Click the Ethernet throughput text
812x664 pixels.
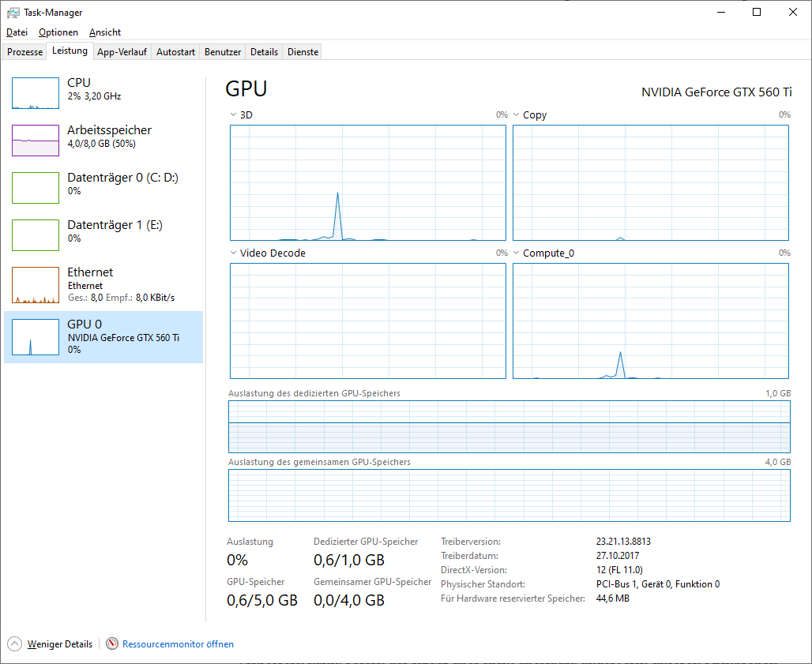[x=121, y=298]
